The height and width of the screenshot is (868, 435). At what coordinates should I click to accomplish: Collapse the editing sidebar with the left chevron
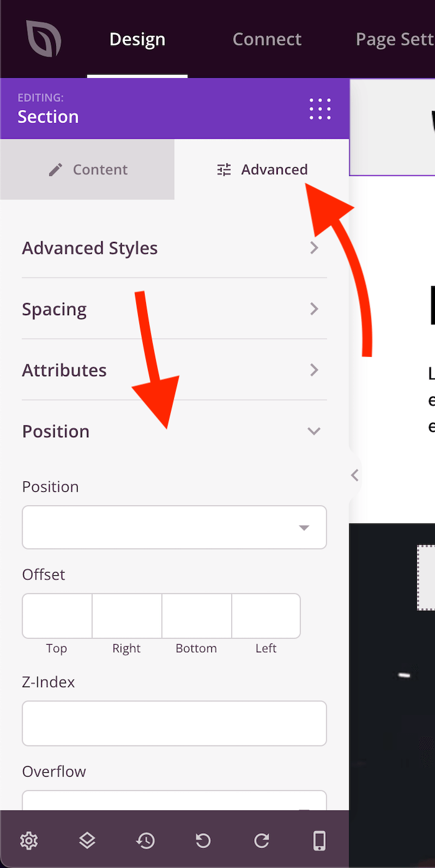pyautogui.click(x=354, y=475)
